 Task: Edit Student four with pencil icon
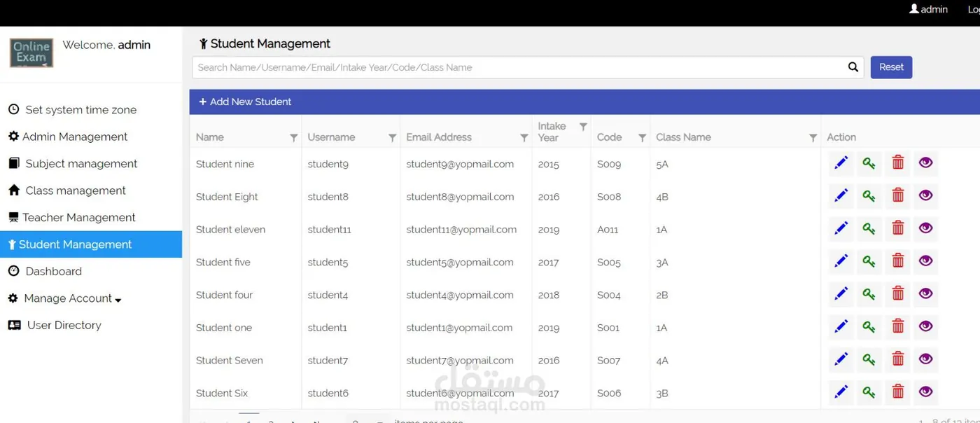click(x=841, y=294)
